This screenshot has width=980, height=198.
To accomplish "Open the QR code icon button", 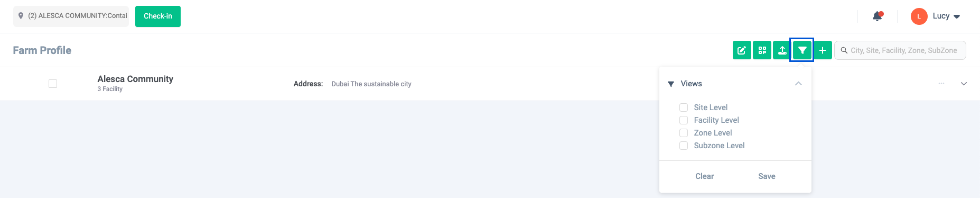I will [x=762, y=50].
